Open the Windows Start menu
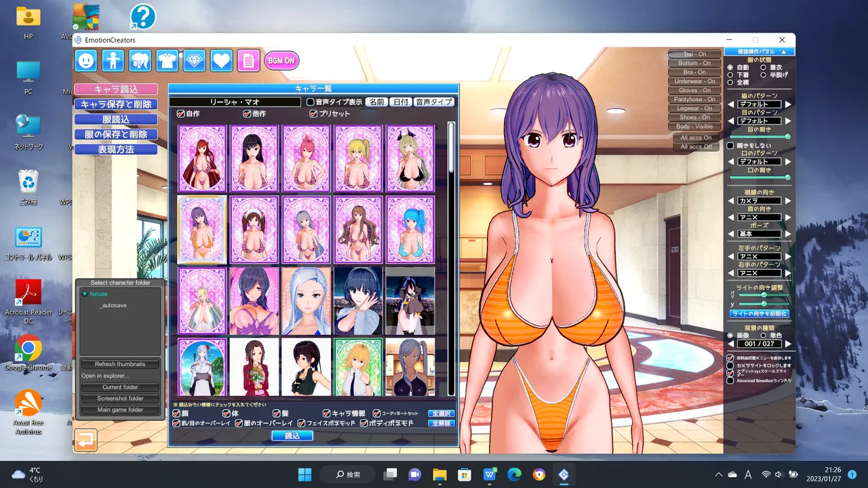Screen dimensions: 868x488 (x=305, y=474)
